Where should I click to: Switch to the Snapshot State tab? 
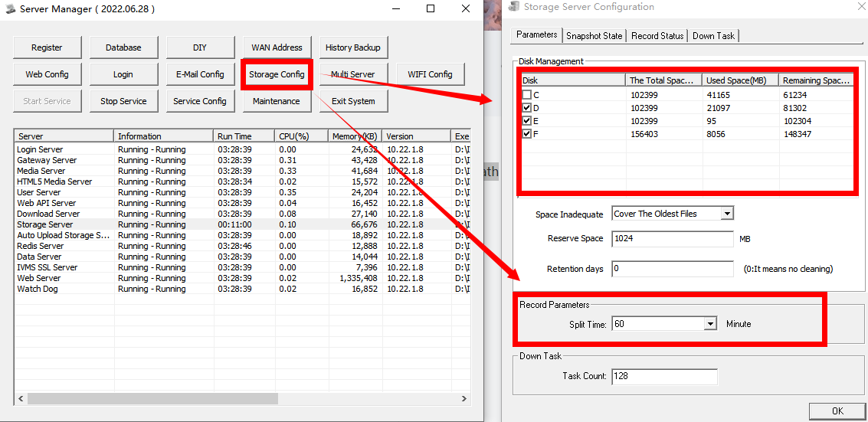[594, 36]
